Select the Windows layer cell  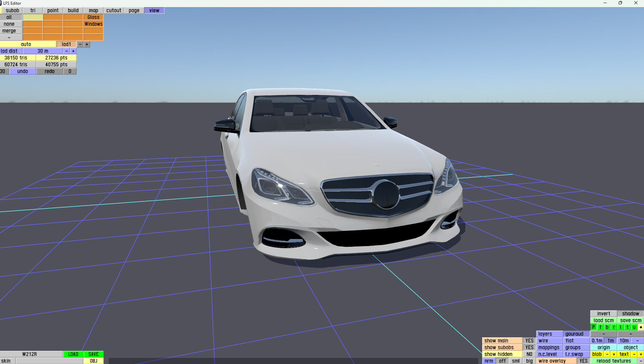(x=94, y=24)
